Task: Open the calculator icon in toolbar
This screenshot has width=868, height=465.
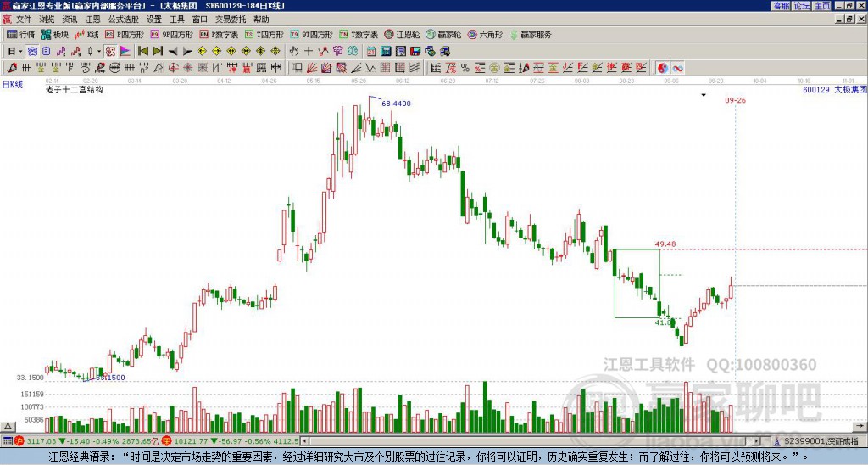Action: [387, 52]
